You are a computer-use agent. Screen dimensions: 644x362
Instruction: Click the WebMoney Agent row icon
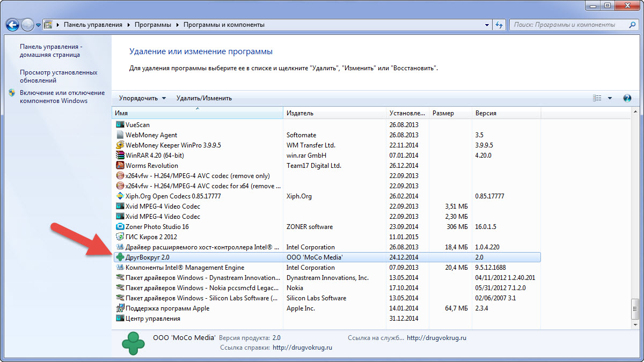120,135
